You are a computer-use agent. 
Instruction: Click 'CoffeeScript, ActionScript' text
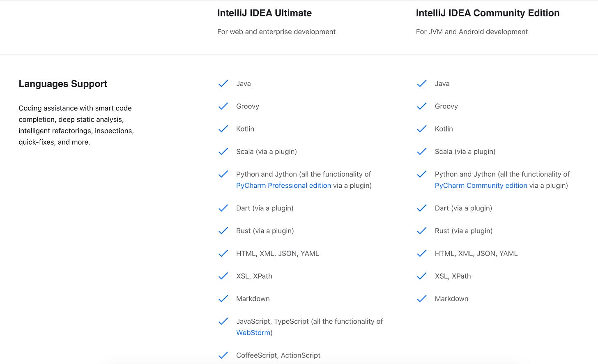click(x=278, y=355)
